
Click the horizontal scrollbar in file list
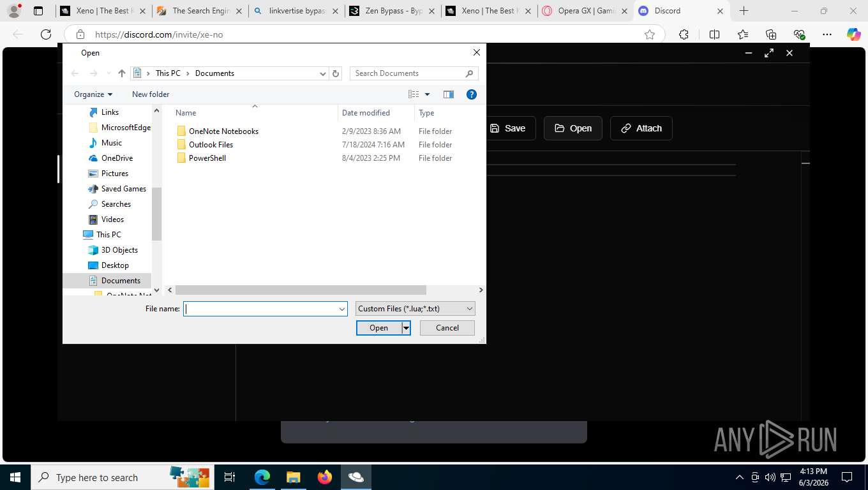[301, 290]
